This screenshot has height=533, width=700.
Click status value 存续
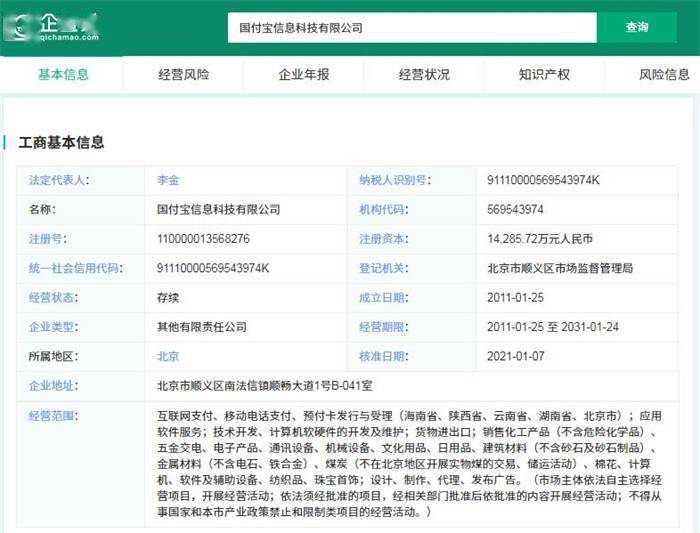(168, 297)
